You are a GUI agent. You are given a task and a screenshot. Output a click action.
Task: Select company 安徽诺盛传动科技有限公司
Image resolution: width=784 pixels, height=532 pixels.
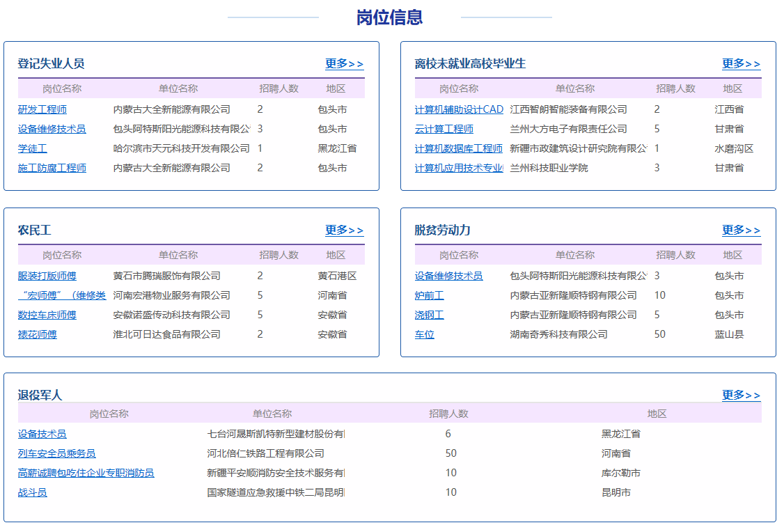tap(171, 315)
